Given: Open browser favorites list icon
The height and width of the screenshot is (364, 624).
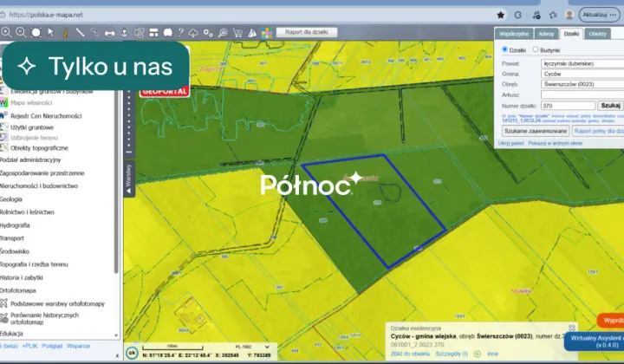Looking at the screenshot, I should (x=553, y=15).
